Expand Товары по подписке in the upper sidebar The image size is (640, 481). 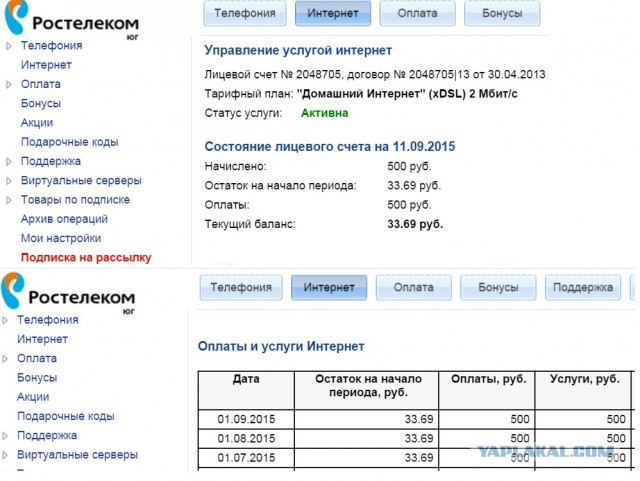(9, 200)
